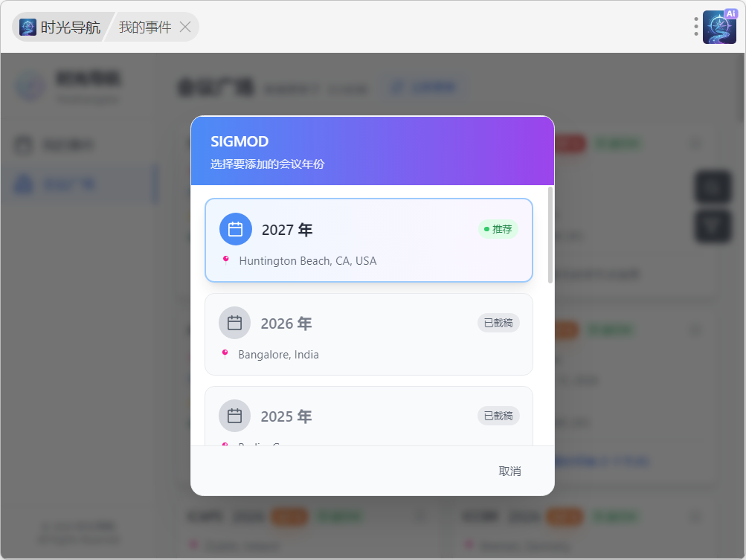Image resolution: width=746 pixels, height=560 pixels.
Task: Click the location pin next to Bangalore, India
Action: 225,354
